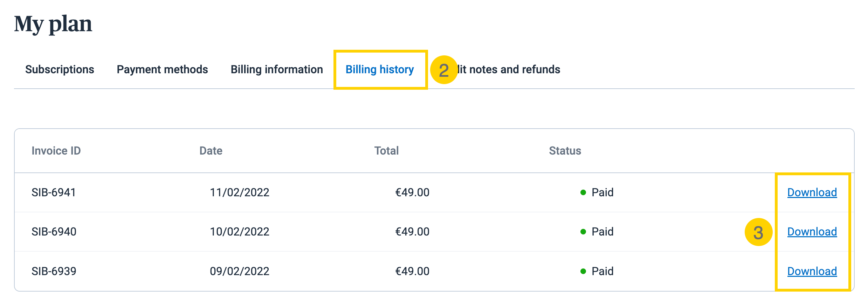Select the SIB-6940 invoice ID cell
Image resolution: width=868 pixels, height=307 pixels.
(54, 232)
